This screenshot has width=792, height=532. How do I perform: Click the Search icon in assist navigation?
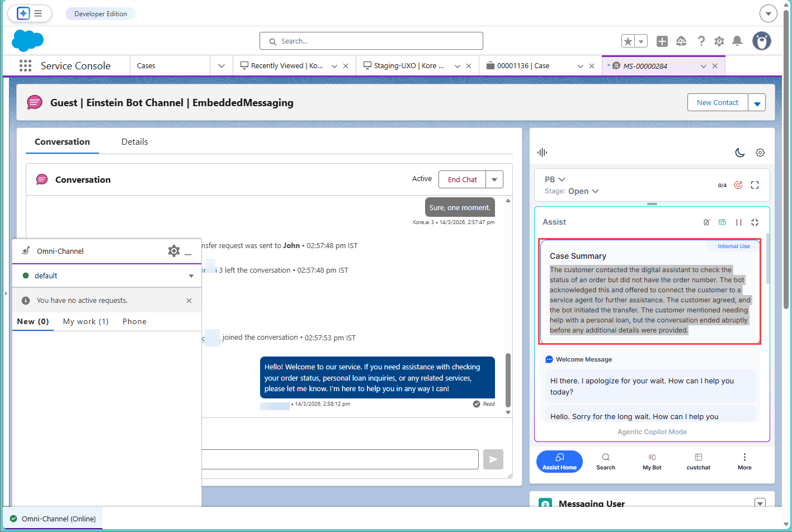coord(606,462)
